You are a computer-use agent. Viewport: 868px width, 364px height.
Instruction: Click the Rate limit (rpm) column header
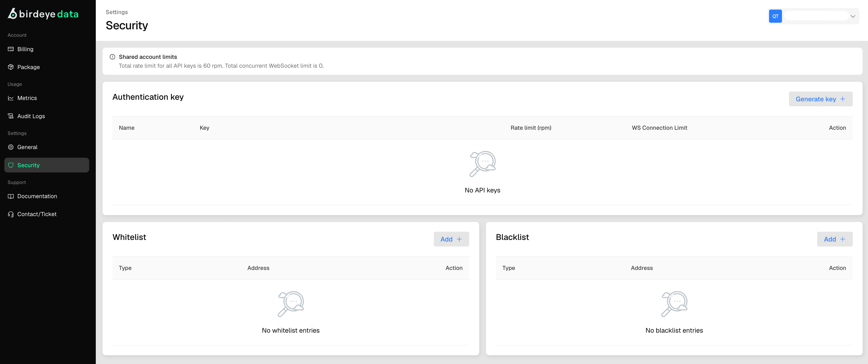point(531,127)
